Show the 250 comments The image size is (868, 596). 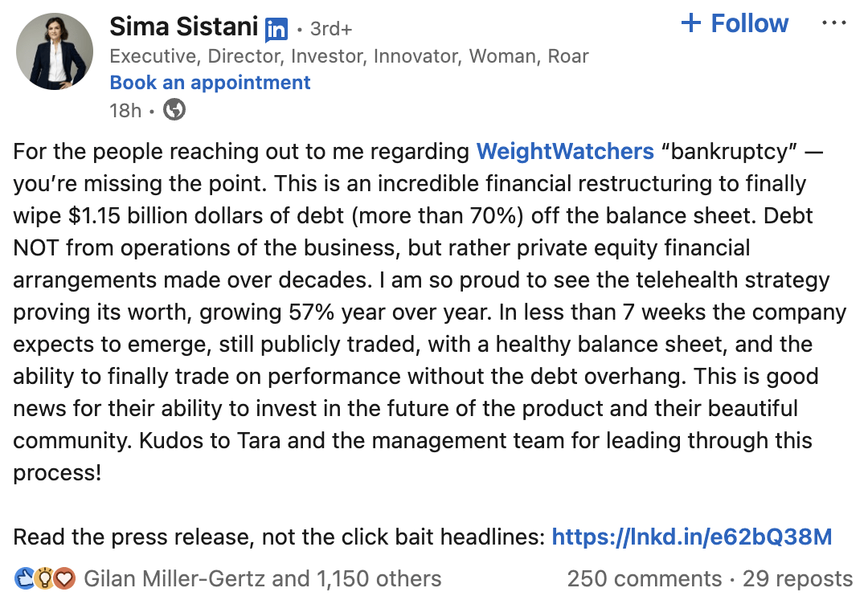pyautogui.click(x=644, y=578)
